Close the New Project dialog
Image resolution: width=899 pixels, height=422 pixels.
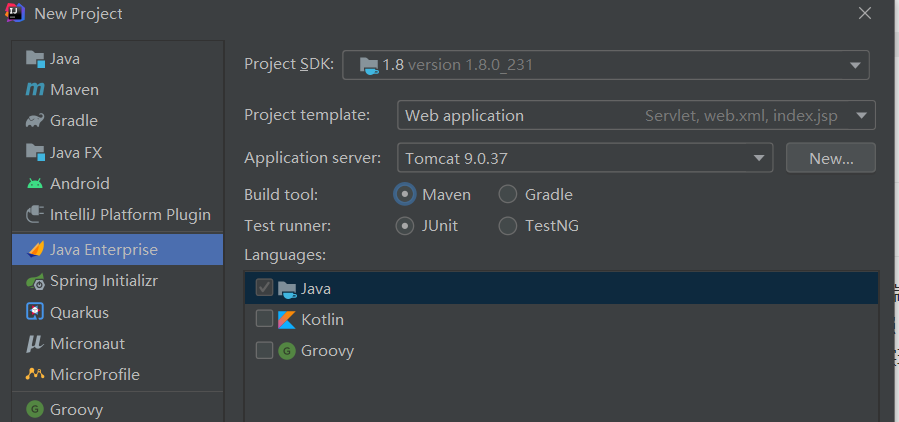point(865,13)
